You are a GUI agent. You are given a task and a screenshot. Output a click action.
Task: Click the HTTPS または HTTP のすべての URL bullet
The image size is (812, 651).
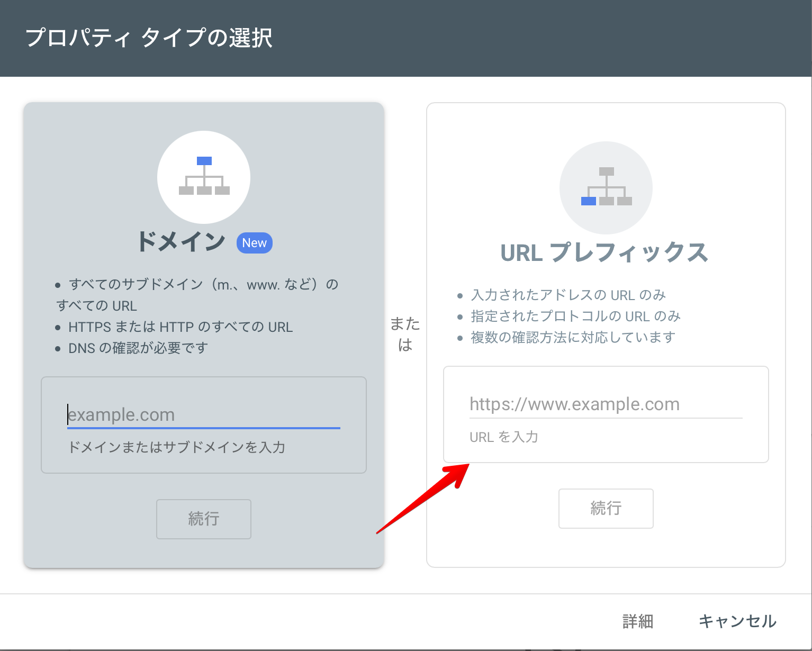tap(181, 327)
